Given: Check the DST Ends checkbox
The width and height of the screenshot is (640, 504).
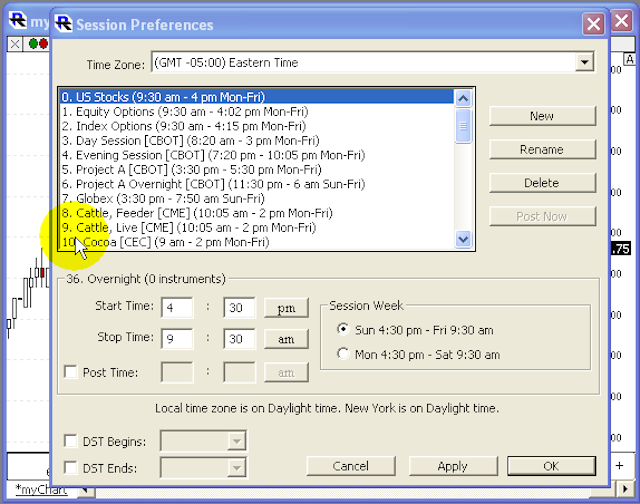Looking at the screenshot, I should [x=71, y=467].
